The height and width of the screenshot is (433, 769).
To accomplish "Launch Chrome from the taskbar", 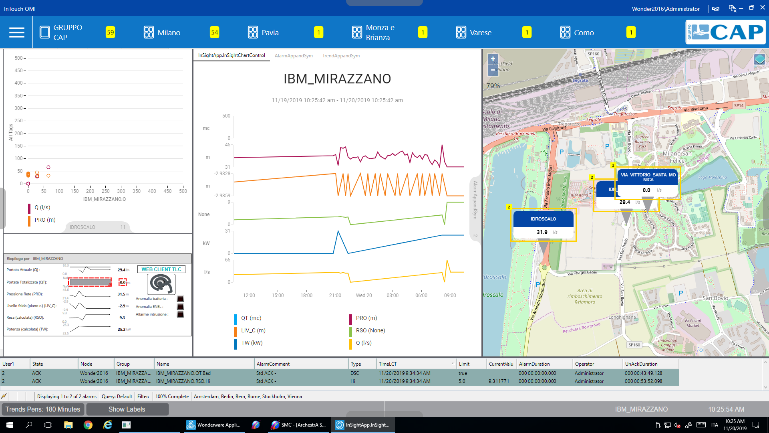I will point(88,425).
